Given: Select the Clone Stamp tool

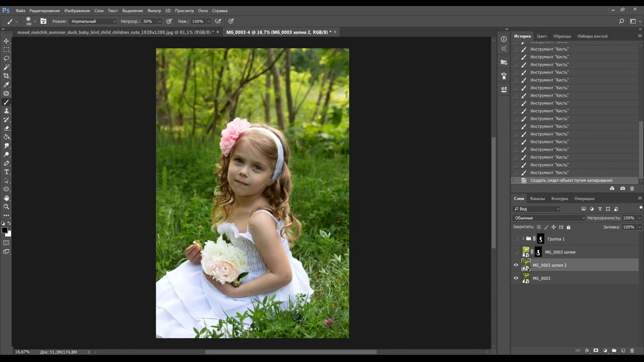Looking at the screenshot, I should [7, 111].
